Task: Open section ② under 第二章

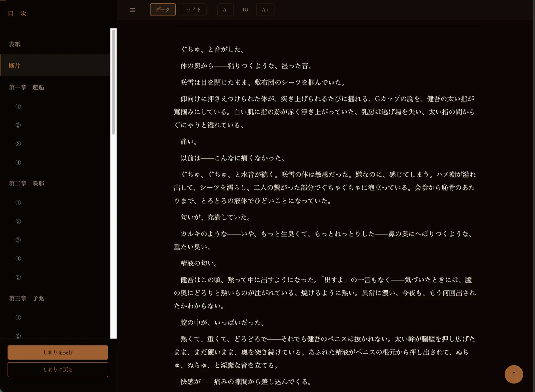Action: tap(18, 221)
